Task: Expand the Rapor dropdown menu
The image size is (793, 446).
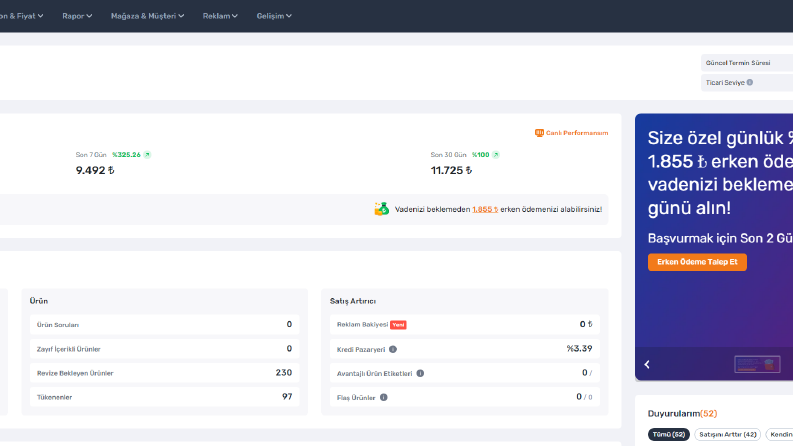Action: [77, 16]
